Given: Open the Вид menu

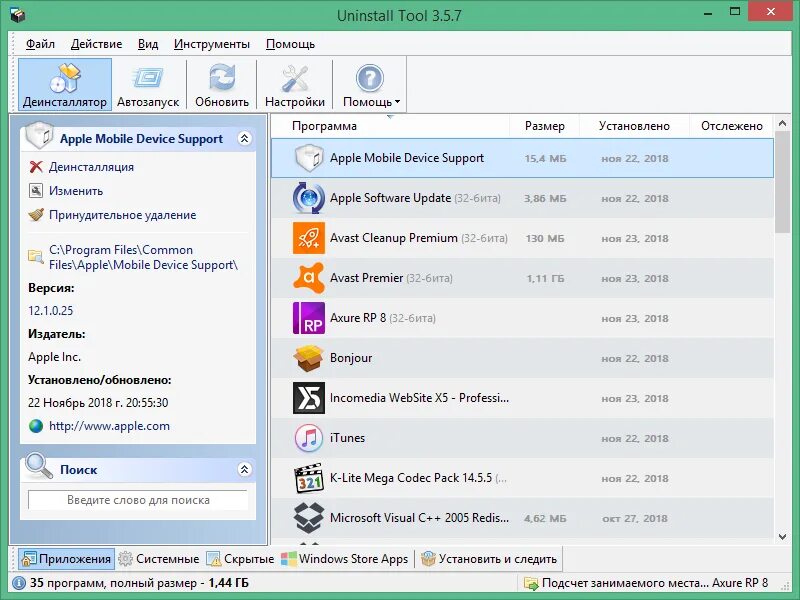Looking at the screenshot, I should pos(148,44).
